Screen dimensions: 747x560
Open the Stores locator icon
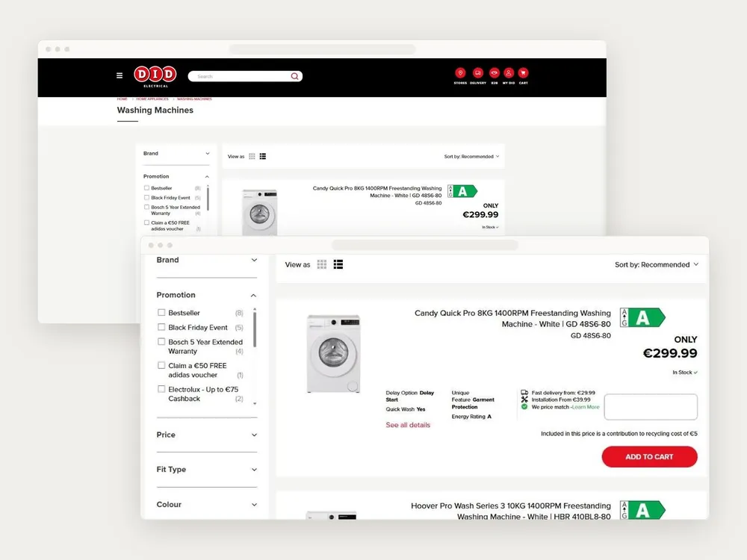[460, 73]
